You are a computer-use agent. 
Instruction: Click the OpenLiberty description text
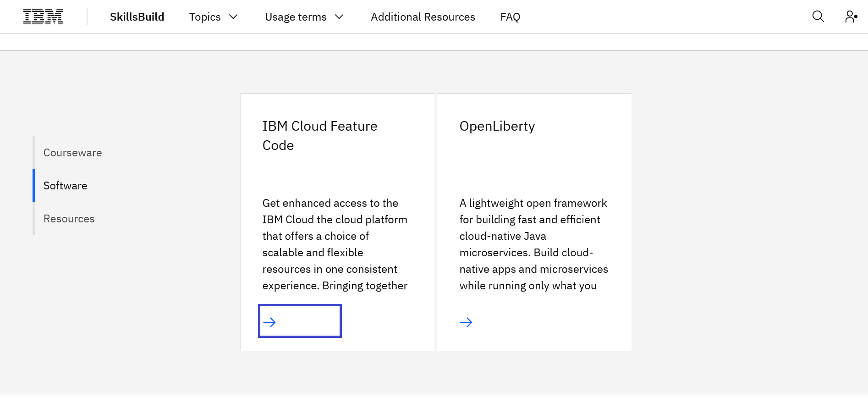click(534, 244)
